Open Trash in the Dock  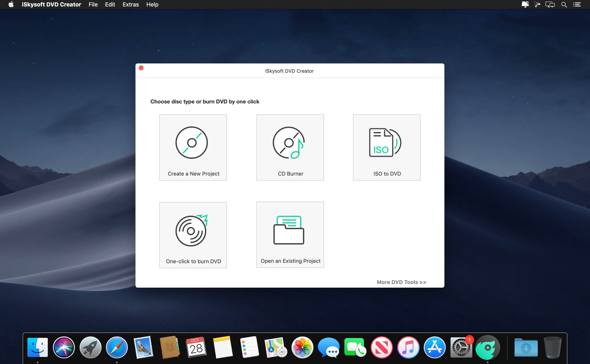click(553, 347)
